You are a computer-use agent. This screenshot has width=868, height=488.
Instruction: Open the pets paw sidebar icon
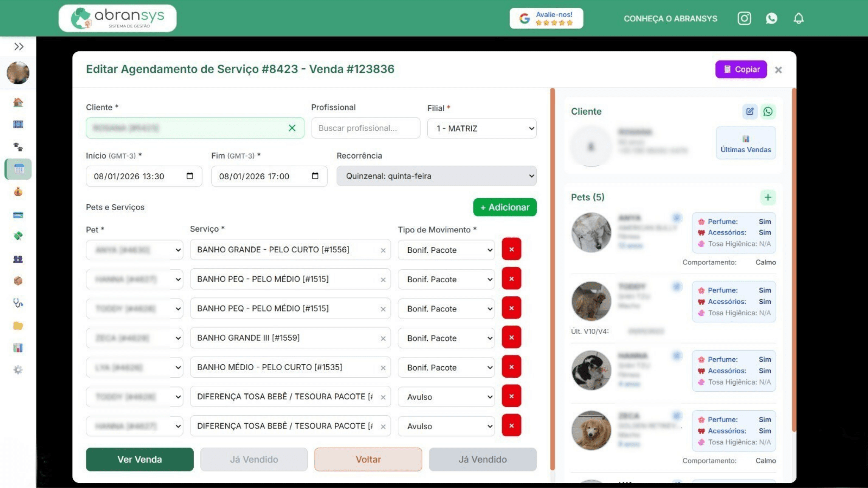18,147
